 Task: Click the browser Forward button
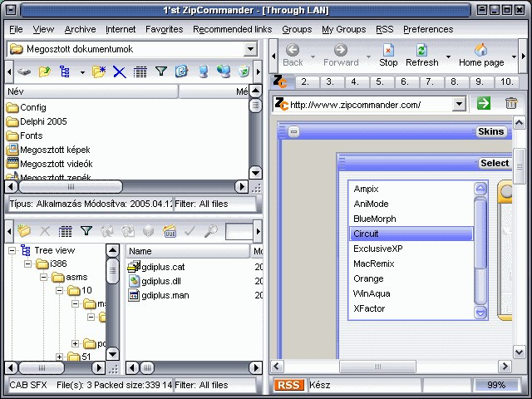pyautogui.click(x=341, y=56)
